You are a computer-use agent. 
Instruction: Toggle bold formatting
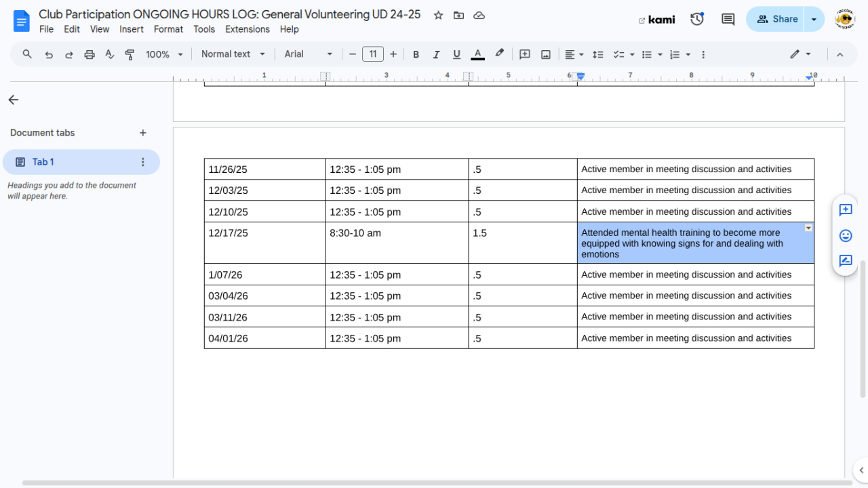416,54
